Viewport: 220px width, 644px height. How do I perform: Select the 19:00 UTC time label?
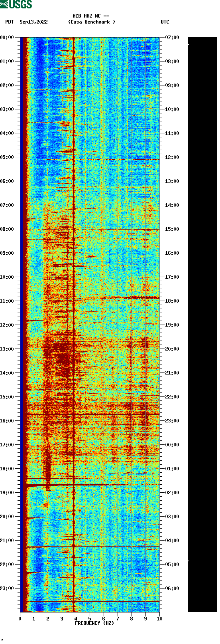click(x=172, y=325)
